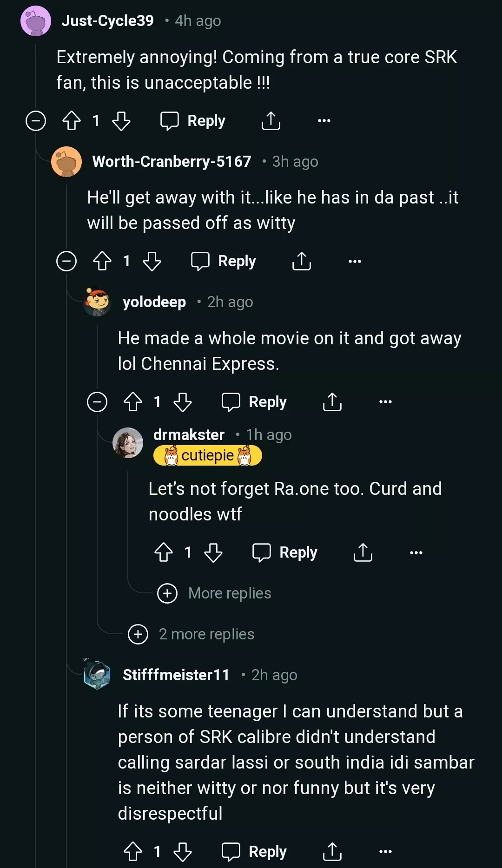The image size is (502, 868).
Task: Expand More replies under drmakster's comment
Action: [x=215, y=593]
